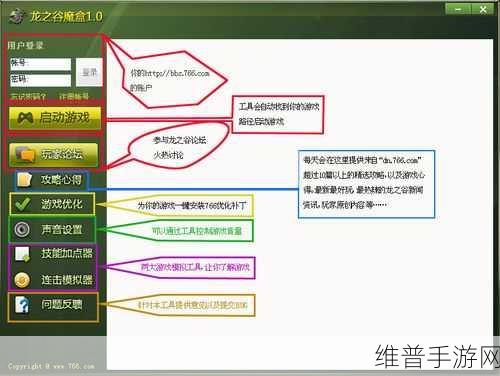Open the 技能加点器 skill point tool
Viewport: 500px width, 376px height.
click(53, 254)
